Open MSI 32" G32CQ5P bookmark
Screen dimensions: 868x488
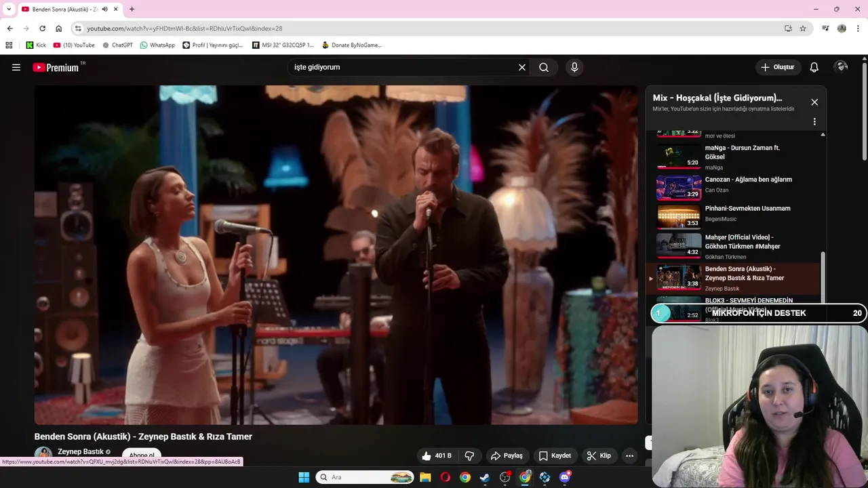coord(283,45)
